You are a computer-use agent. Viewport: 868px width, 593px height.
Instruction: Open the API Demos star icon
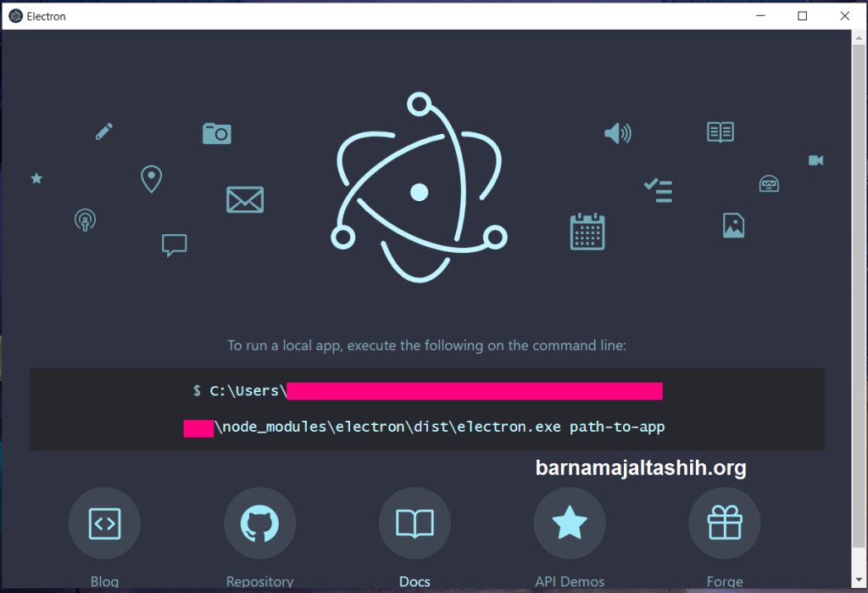point(570,523)
